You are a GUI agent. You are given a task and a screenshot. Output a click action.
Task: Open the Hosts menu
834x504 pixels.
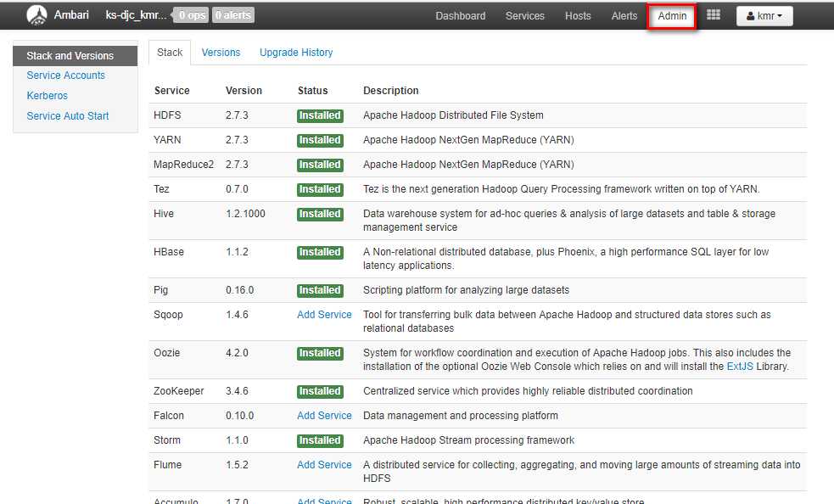[x=578, y=16]
